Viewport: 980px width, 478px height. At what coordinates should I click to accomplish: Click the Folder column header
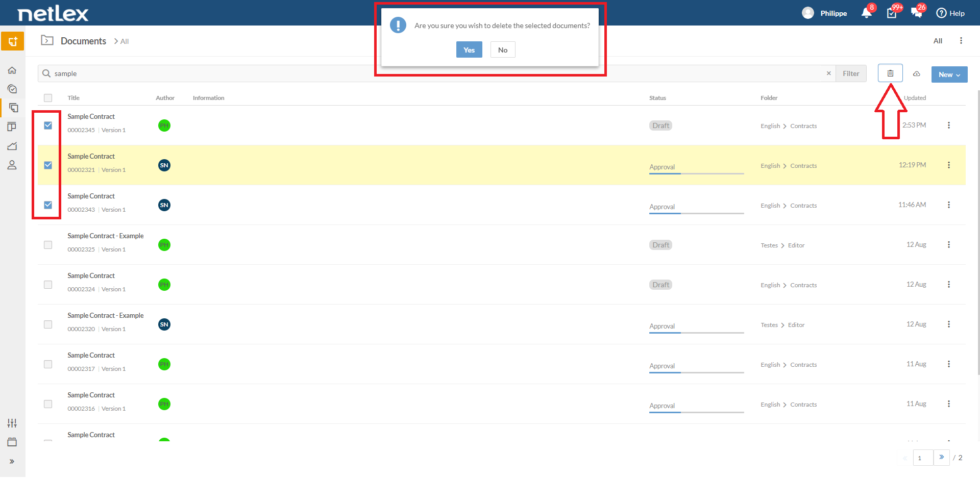click(769, 98)
